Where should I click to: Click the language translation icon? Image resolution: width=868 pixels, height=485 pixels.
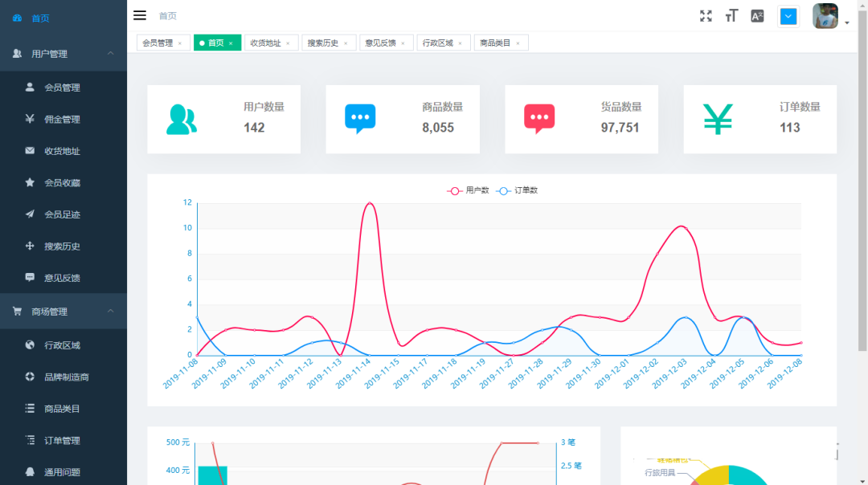coord(757,16)
